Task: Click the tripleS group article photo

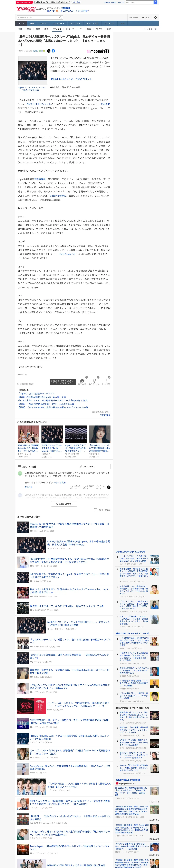Action: pyautogui.click(x=33, y=71)
